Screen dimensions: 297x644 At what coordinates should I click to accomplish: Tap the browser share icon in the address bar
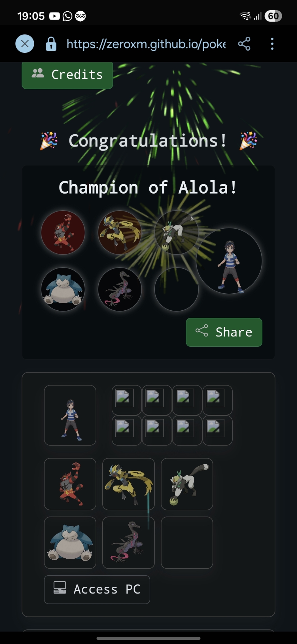[244, 44]
